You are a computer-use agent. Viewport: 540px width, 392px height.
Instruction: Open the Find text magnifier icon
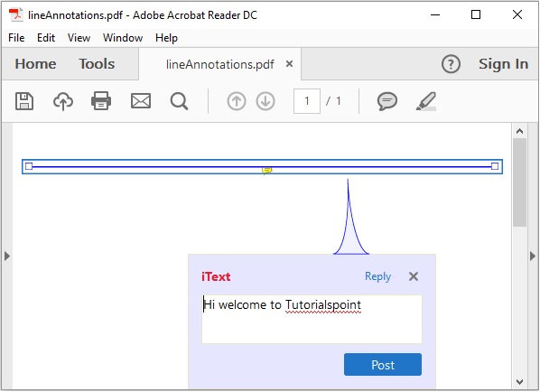(179, 101)
